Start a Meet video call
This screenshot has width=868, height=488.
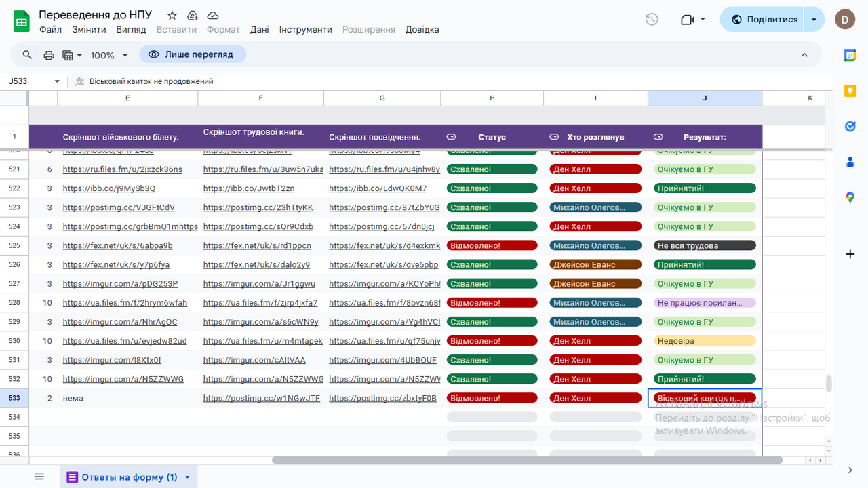(687, 20)
